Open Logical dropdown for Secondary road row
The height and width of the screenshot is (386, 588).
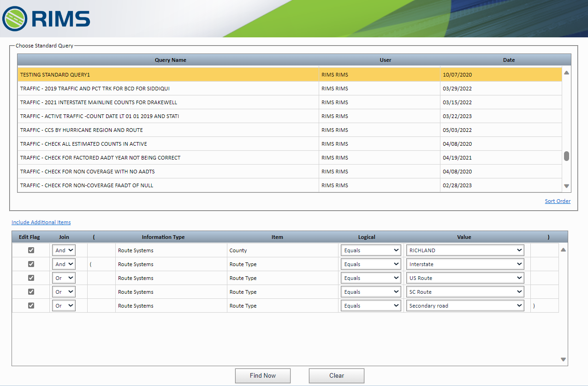point(371,306)
